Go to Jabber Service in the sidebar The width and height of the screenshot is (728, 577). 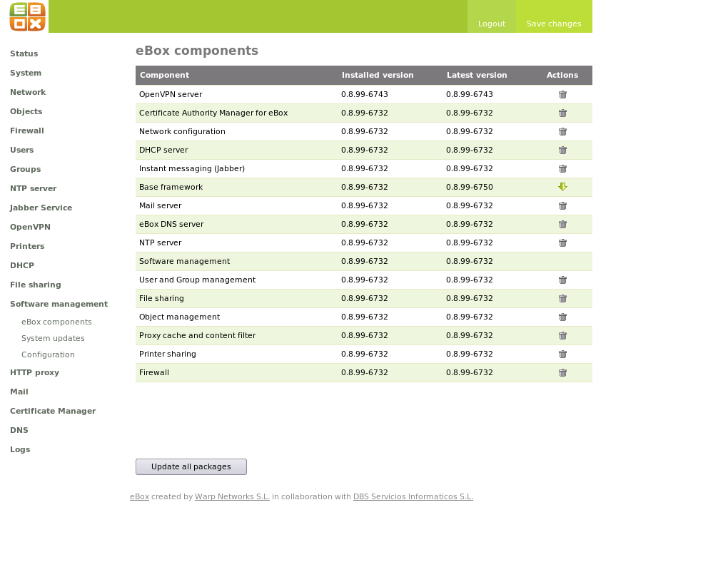pyautogui.click(x=41, y=208)
